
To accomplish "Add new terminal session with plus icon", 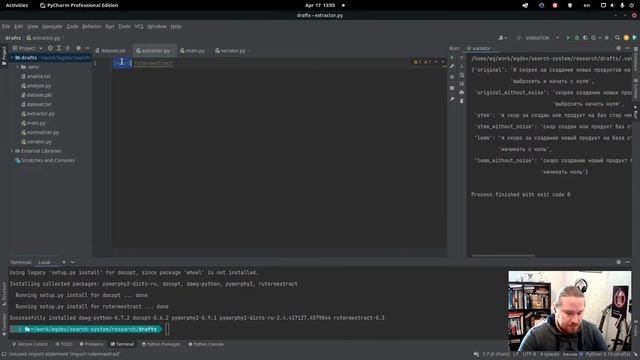I will 64,262.
